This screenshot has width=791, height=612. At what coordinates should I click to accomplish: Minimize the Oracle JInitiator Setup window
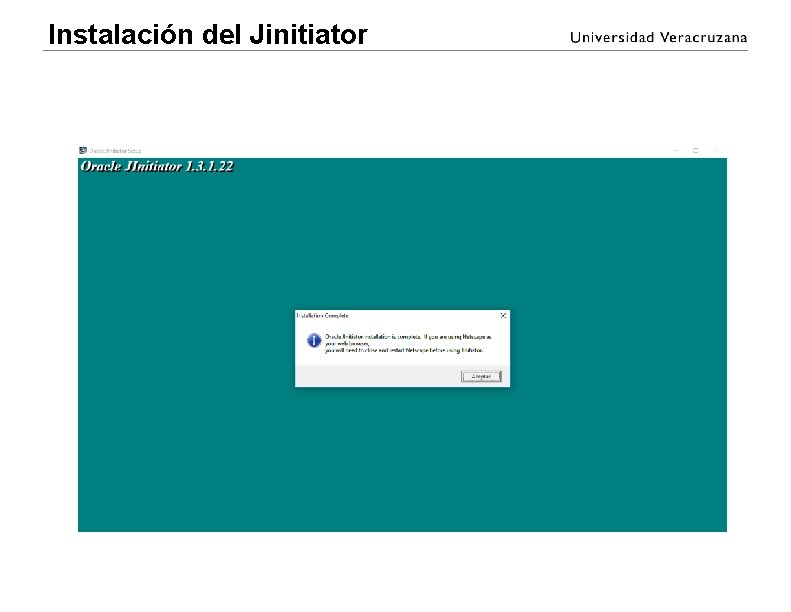coord(675,150)
